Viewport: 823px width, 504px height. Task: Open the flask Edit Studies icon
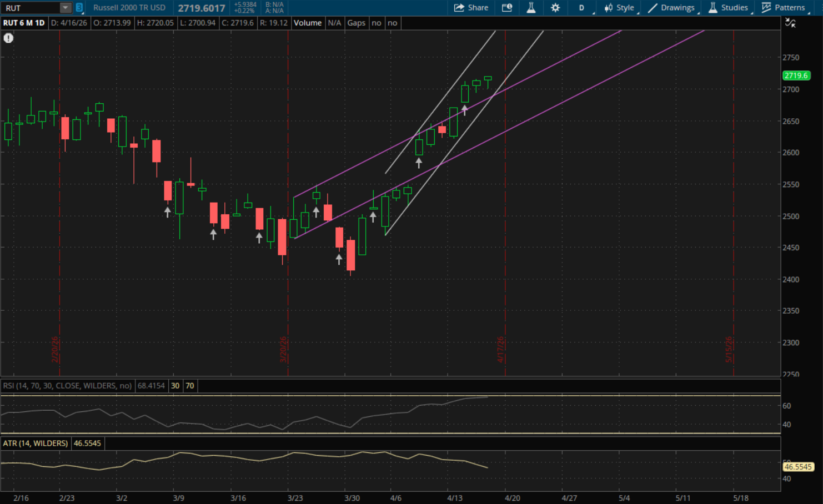point(531,8)
